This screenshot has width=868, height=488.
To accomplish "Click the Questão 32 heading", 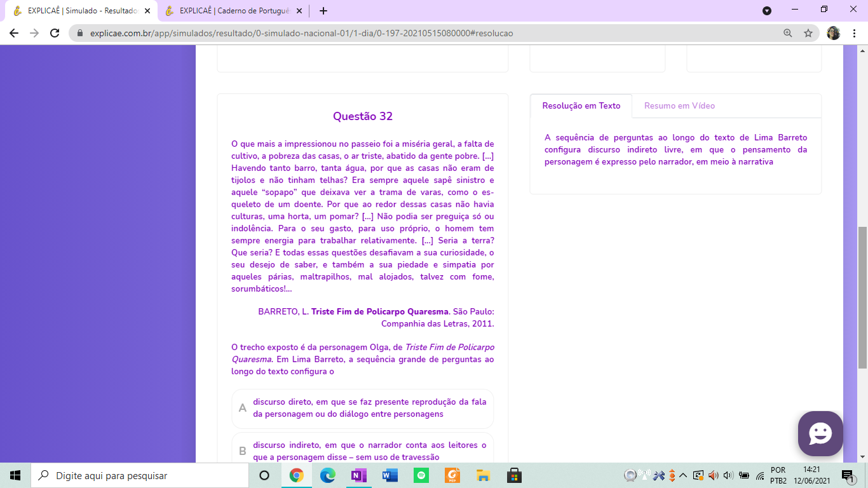I will 363,116.
